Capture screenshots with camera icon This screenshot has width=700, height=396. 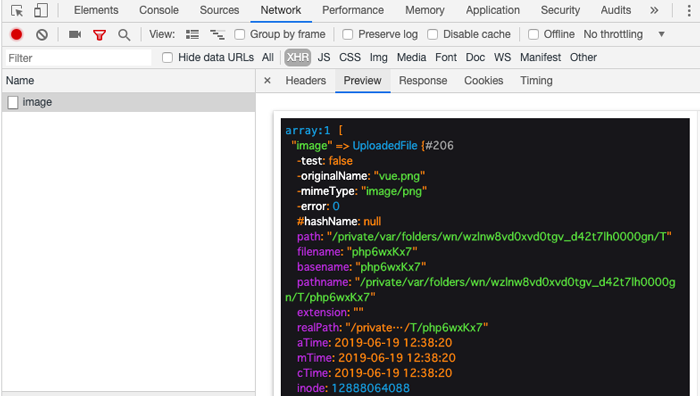click(75, 34)
